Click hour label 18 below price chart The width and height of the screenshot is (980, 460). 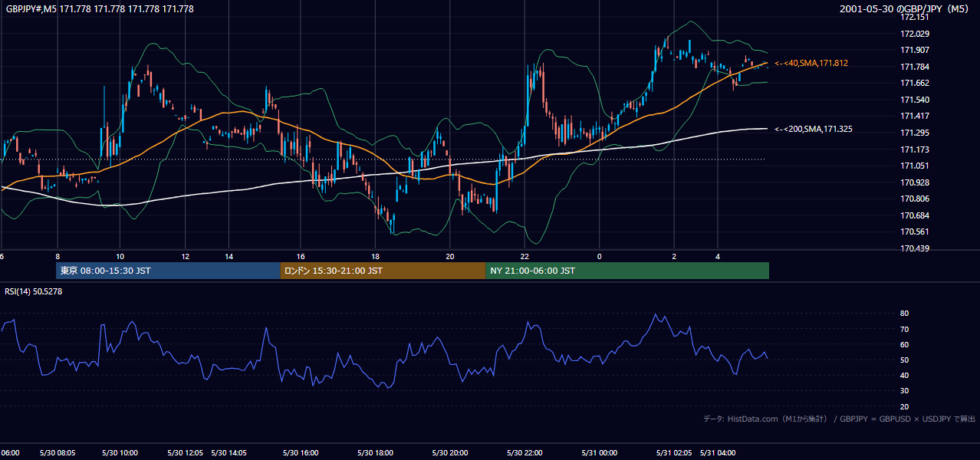(375, 256)
